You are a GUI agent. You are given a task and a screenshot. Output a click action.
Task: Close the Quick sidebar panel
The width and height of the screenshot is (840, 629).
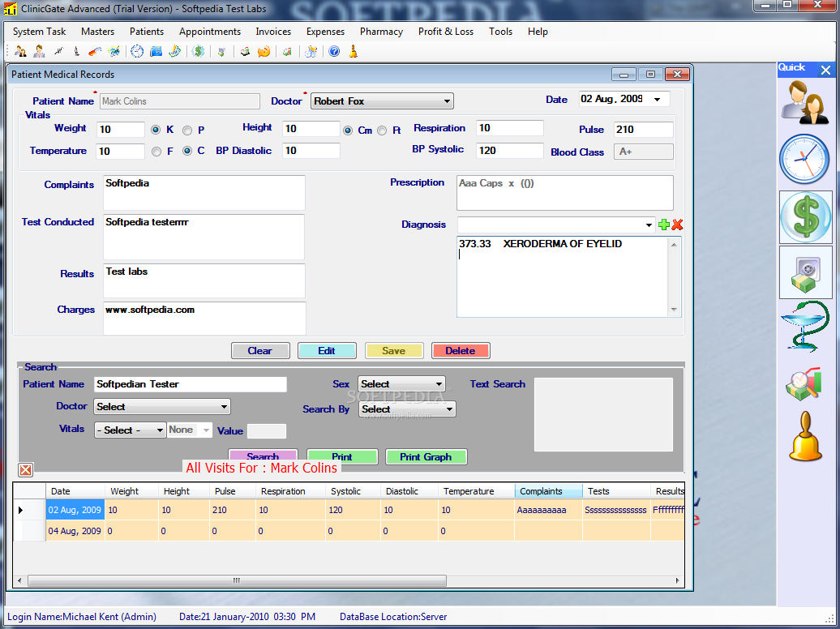coord(825,70)
